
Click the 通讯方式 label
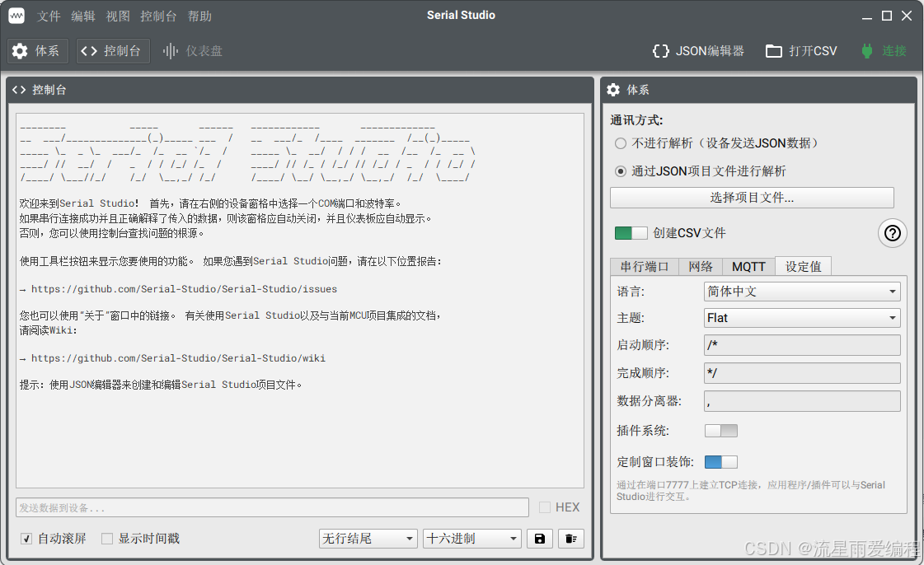[636, 120]
